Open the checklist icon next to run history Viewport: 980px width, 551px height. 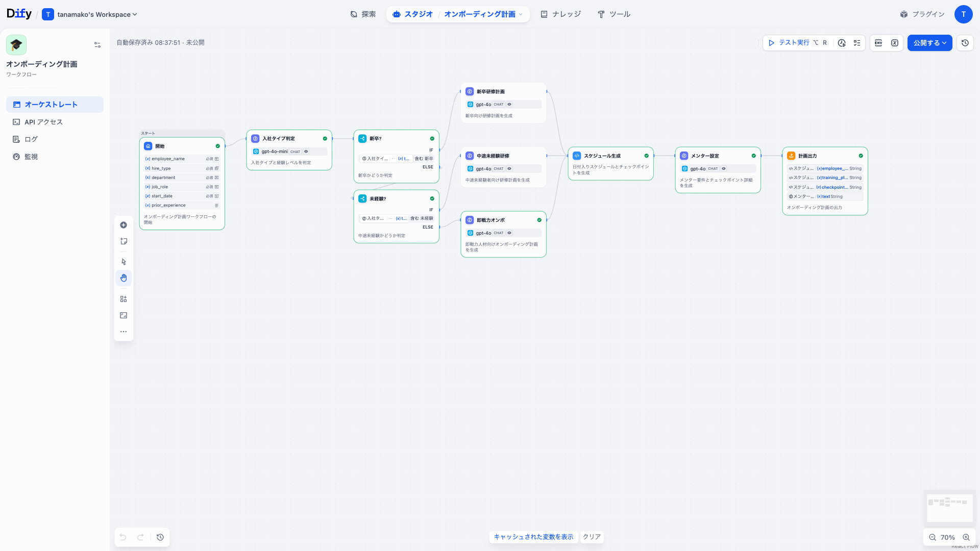point(857,43)
